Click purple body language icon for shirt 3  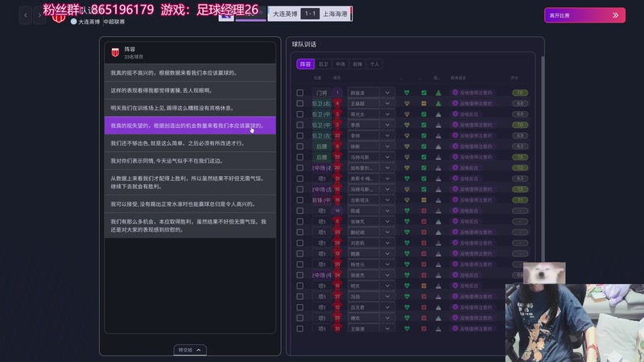(x=455, y=114)
